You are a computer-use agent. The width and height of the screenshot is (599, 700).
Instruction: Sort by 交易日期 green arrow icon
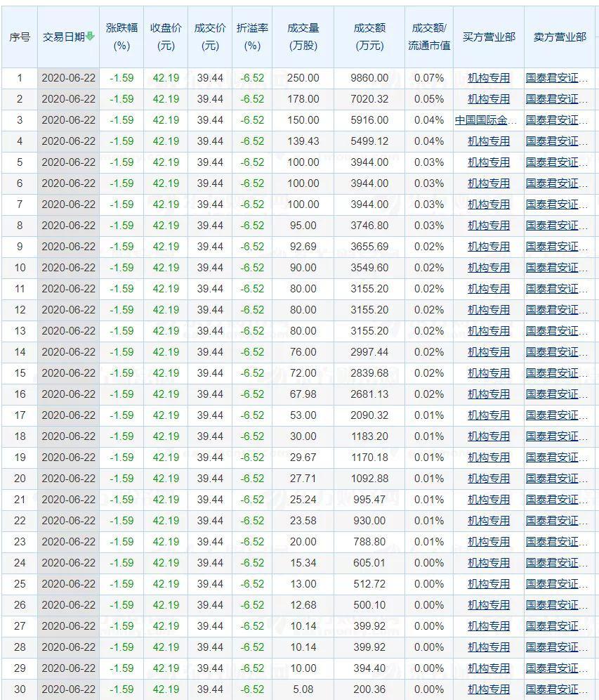click(x=90, y=37)
